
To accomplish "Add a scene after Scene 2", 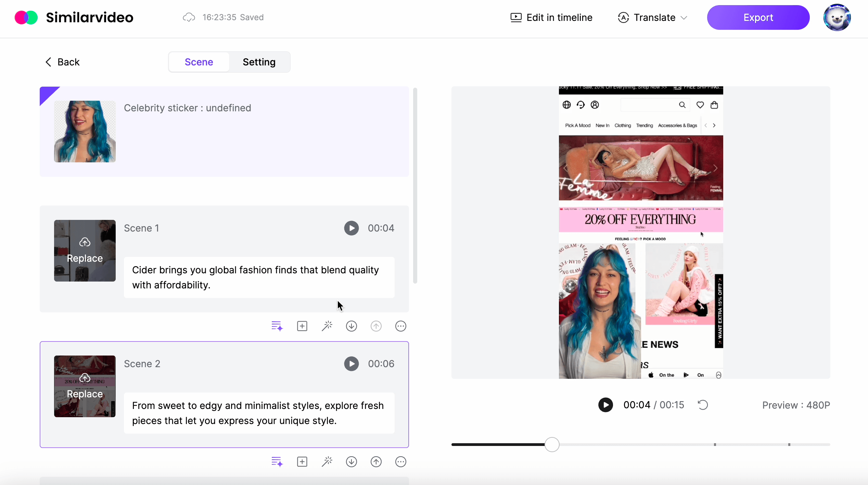I will click(302, 462).
